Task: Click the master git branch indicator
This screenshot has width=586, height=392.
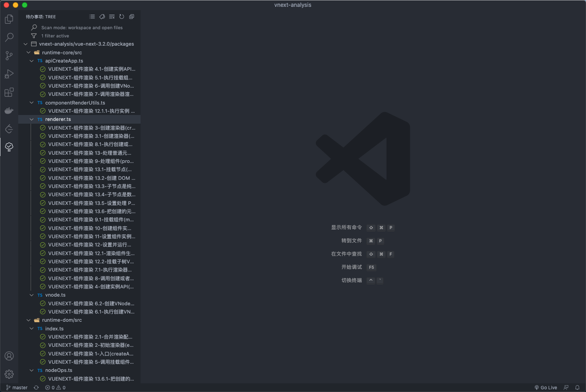Action: click(x=16, y=387)
